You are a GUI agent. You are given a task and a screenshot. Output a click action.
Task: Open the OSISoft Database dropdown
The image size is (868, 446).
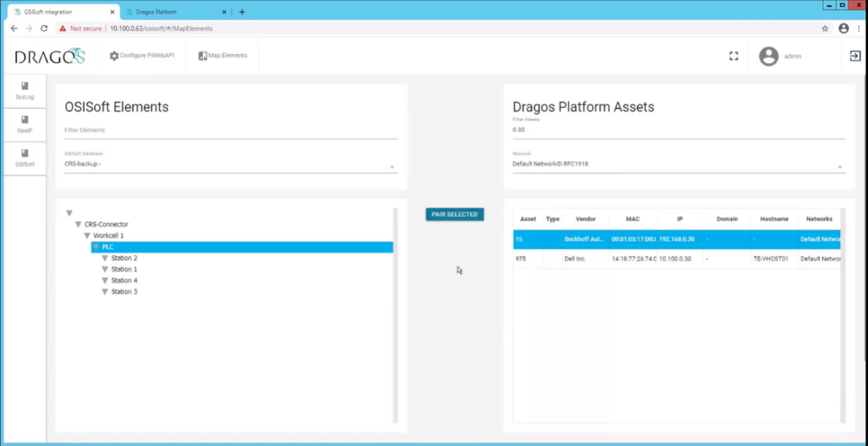(x=231, y=164)
